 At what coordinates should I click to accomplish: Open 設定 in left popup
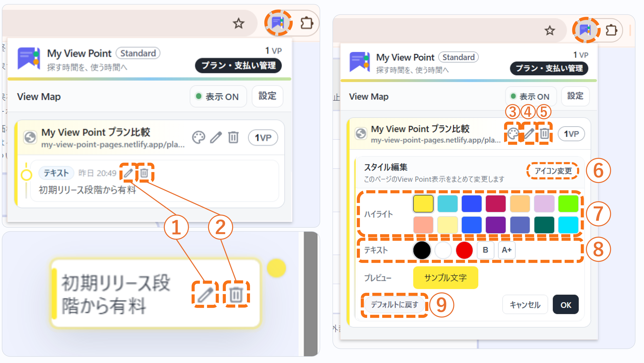[267, 96]
